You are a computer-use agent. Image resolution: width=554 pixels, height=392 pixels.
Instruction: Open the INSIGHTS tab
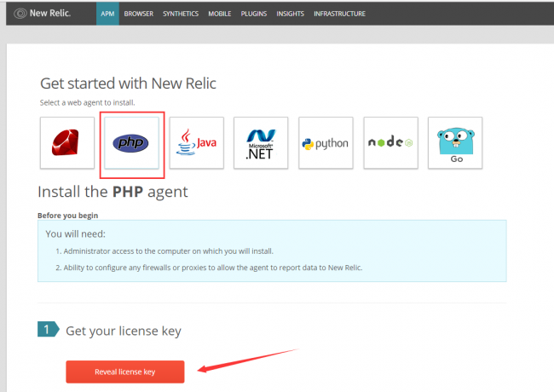click(x=290, y=14)
